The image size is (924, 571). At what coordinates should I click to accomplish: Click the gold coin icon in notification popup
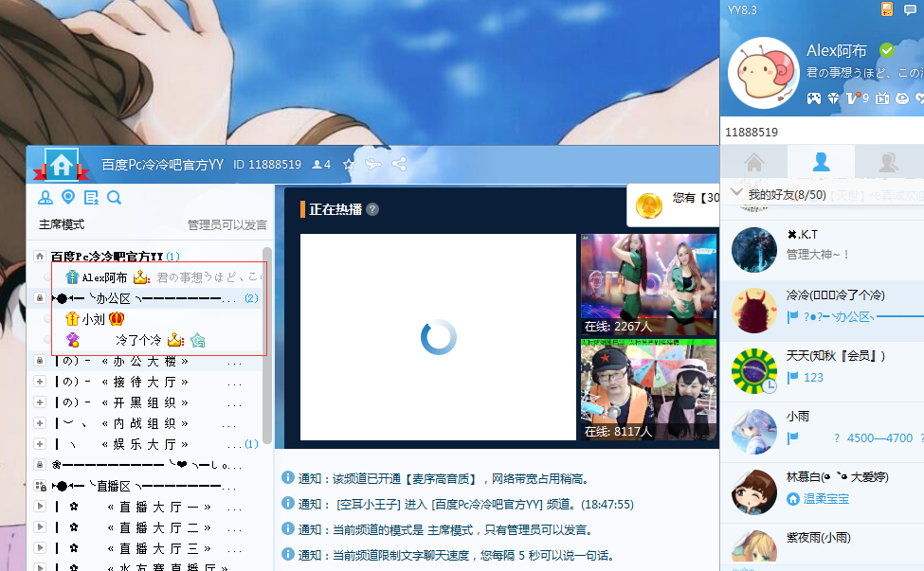click(649, 206)
